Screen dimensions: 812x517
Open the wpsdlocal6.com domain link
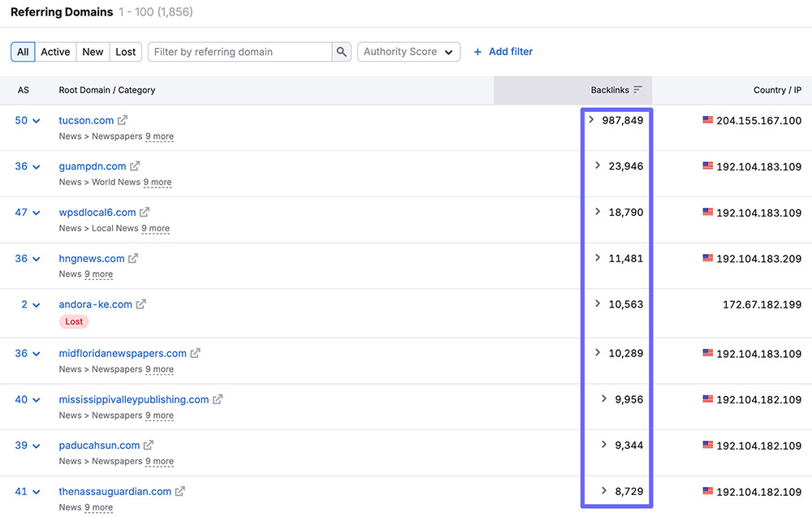click(97, 212)
